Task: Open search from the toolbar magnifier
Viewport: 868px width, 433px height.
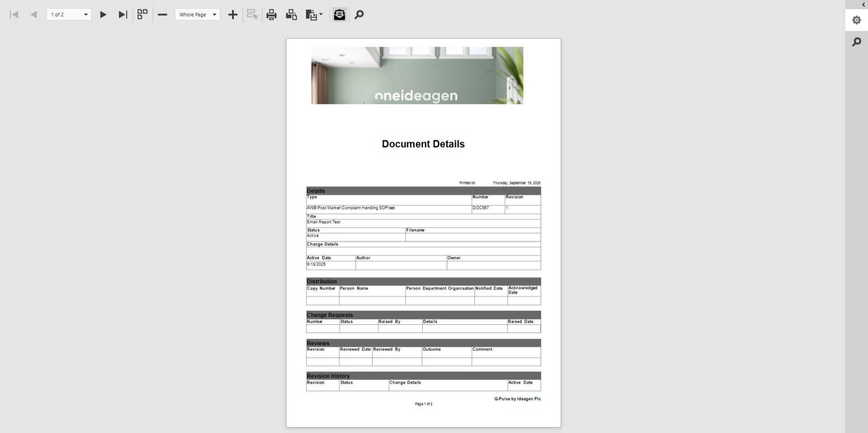Action: click(359, 14)
